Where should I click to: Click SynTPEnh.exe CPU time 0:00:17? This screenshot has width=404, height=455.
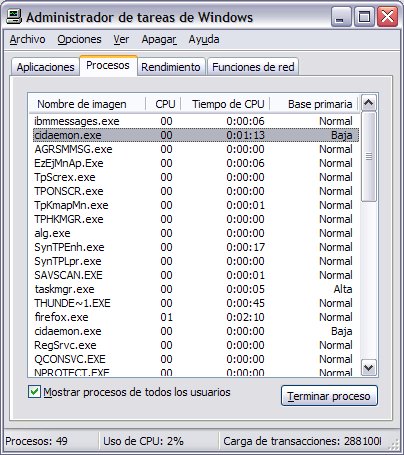click(245, 247)
